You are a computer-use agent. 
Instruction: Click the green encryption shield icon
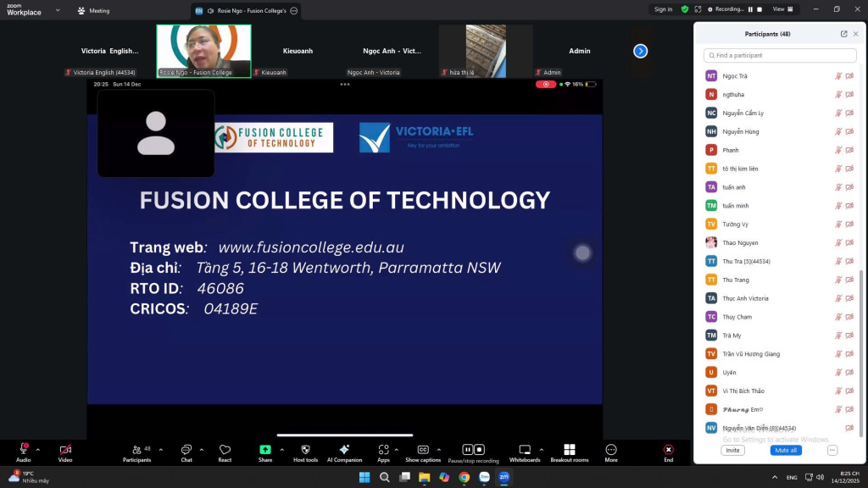point(685,9)
